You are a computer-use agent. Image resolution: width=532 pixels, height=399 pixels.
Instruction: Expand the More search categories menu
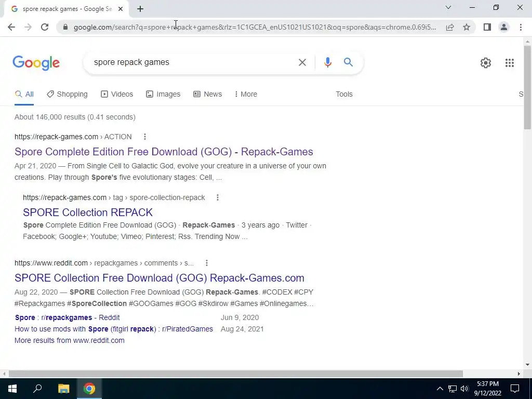point(246,95)
